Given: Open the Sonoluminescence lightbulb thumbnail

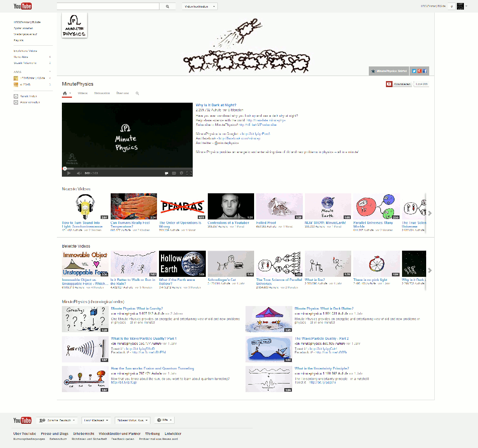Looking at the screenshot, I should tap(85, 206).
